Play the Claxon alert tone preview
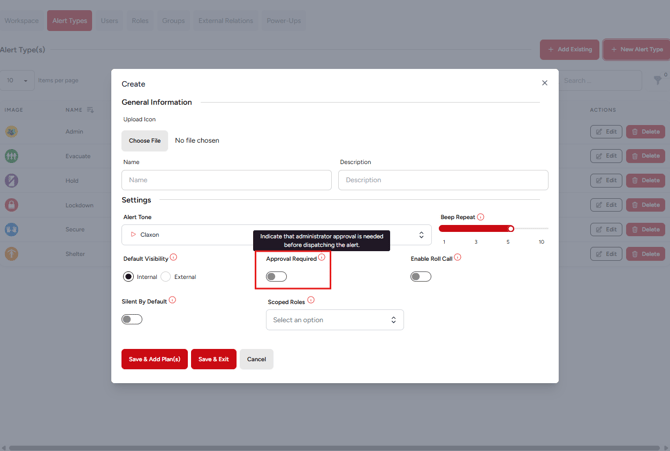This screenshot has height=451, width=670. [133, 235]
